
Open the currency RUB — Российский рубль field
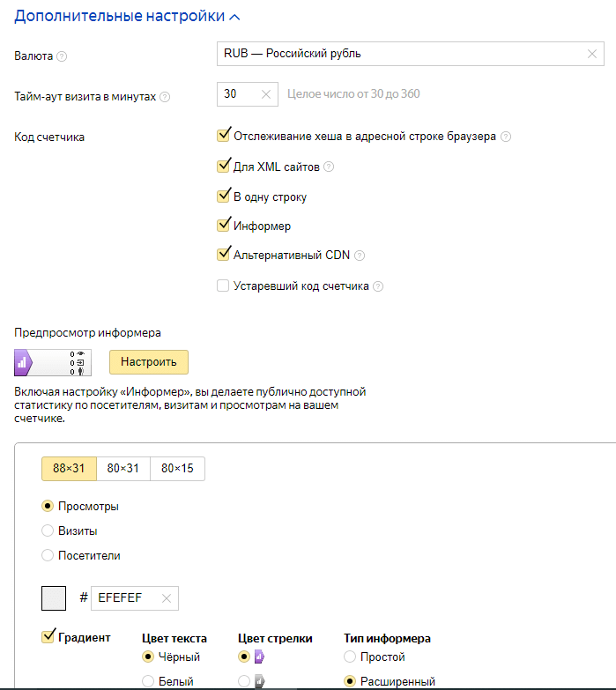click(410, 54)
